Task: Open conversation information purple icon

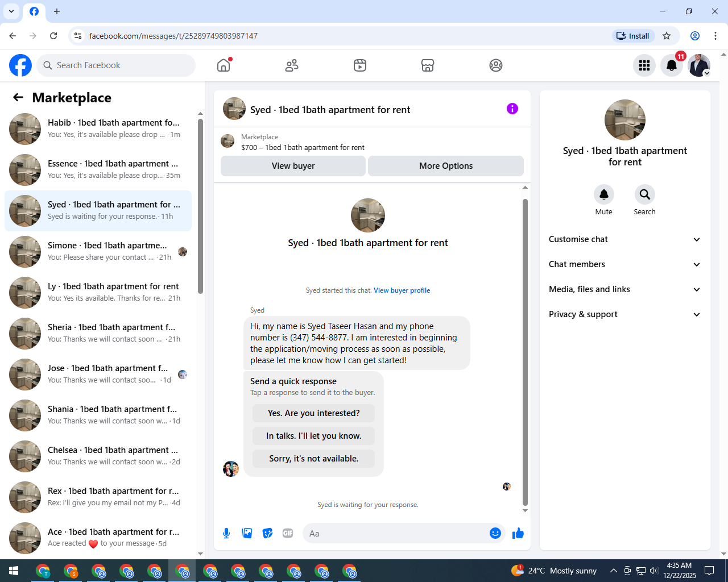Action: click(x=512, y=109)
